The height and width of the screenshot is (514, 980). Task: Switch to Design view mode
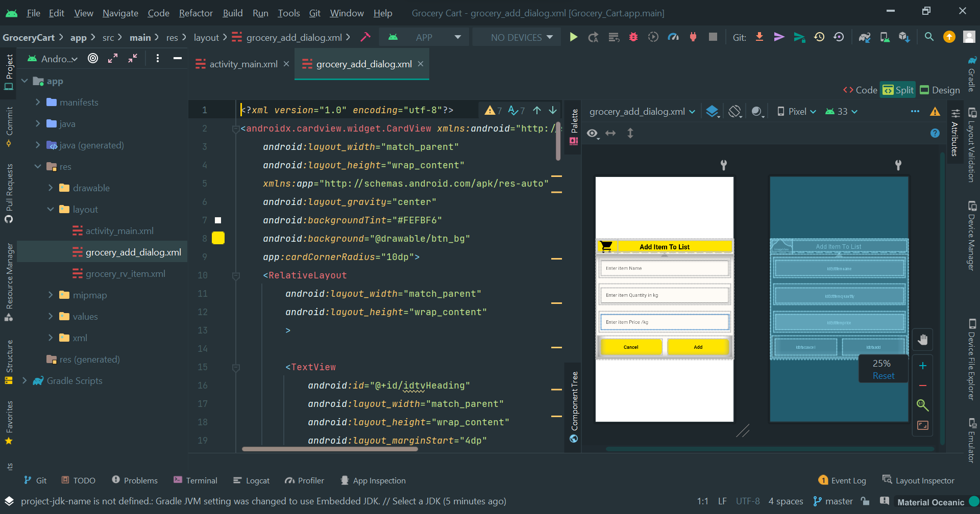click(x=940, y=90)
